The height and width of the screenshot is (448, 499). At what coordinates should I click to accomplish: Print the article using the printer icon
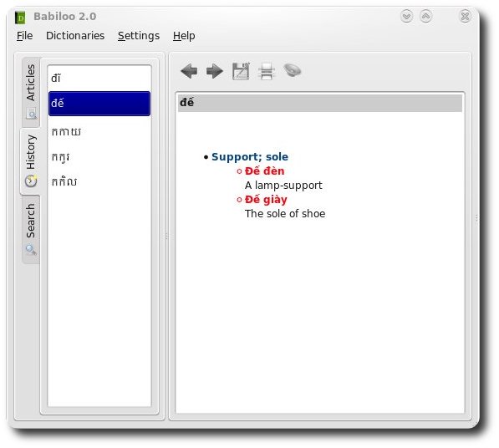pos(267,71)
